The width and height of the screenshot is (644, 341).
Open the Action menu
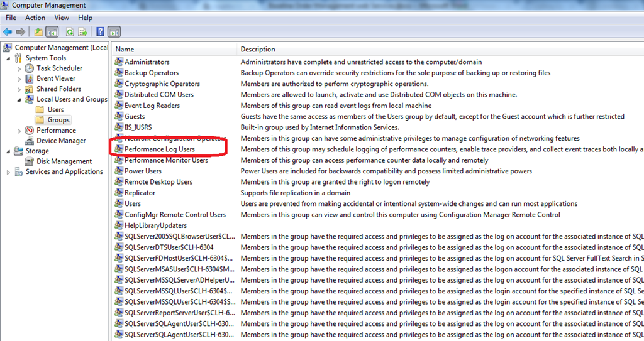tap(35, 18)
